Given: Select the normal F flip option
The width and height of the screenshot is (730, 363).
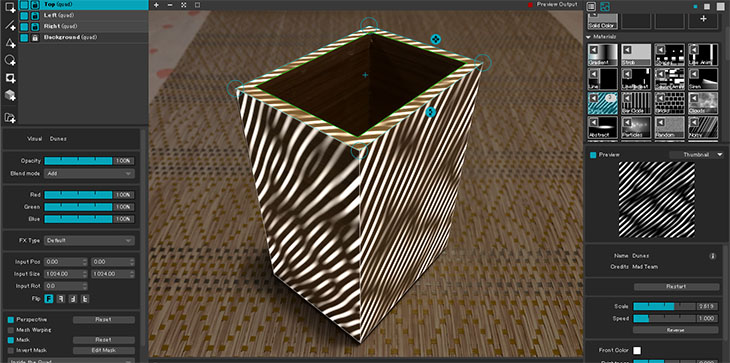Looking at the screenshot, I should point(48,299).
